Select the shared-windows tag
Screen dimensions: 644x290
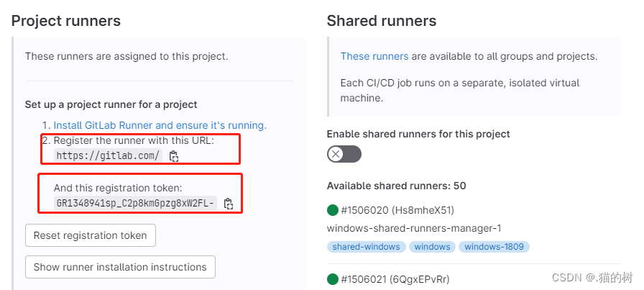click(x=367, y=247)
